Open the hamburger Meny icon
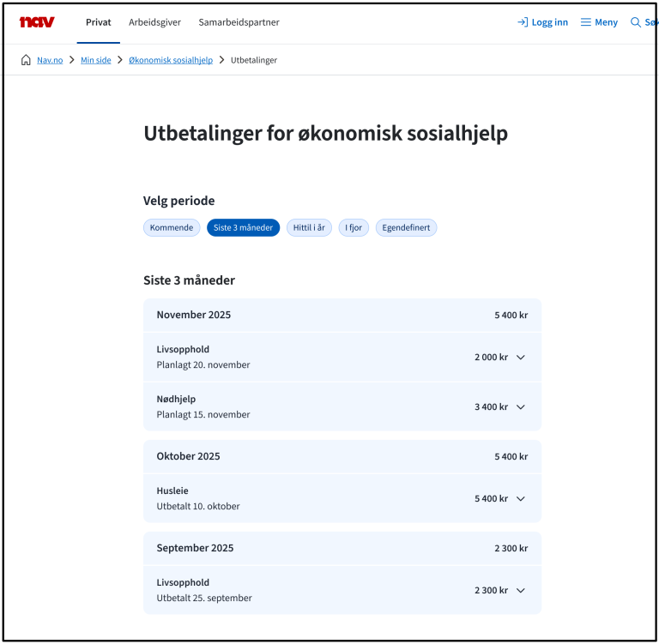 coord(586,22)
